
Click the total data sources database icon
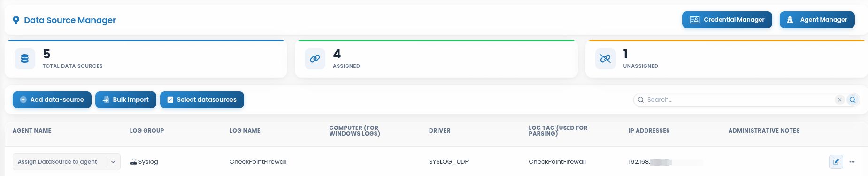point(25,59)
